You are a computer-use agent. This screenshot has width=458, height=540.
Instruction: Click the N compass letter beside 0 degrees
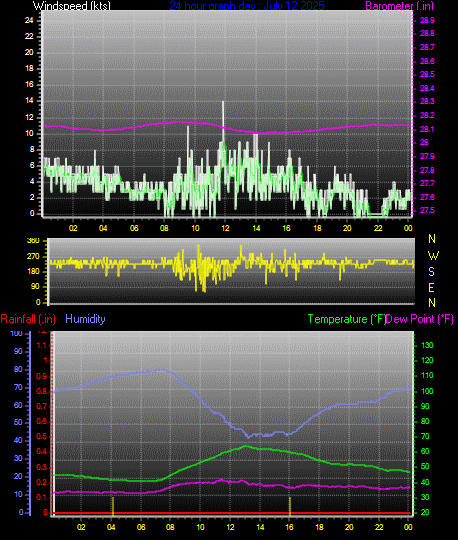(432, 303)
